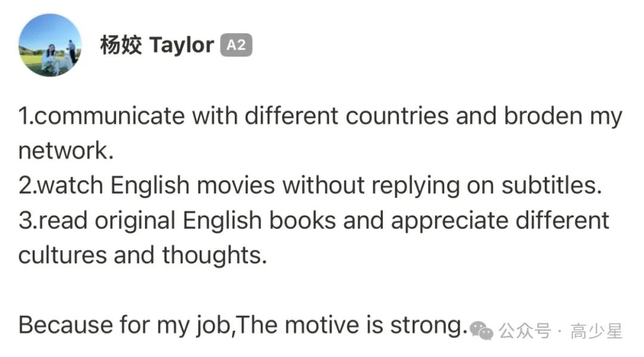
Task: Click 'original English books' in item three
Action: point(216,220)
